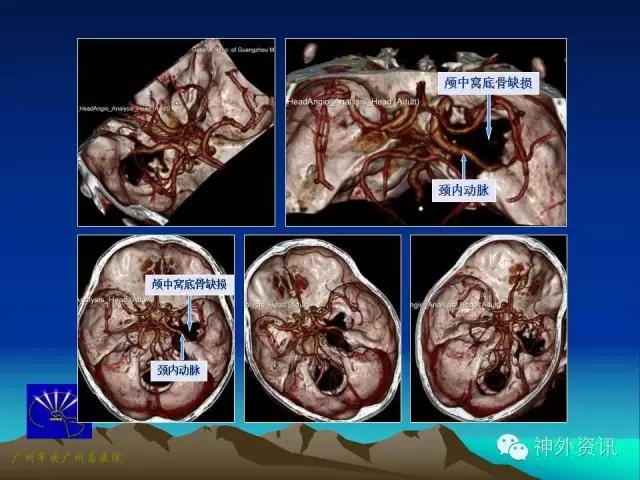Image resolution: width=640 pixels, height=480 pixels.
Task: Click the WeChat logo icon
Action: coord(512,447)
